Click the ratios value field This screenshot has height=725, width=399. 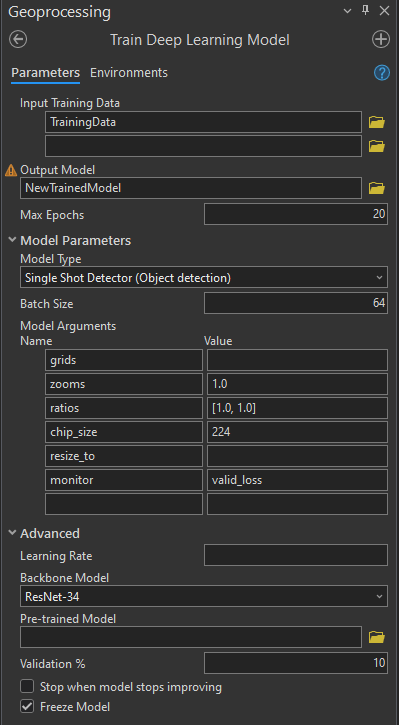click(x=297, y=408)
